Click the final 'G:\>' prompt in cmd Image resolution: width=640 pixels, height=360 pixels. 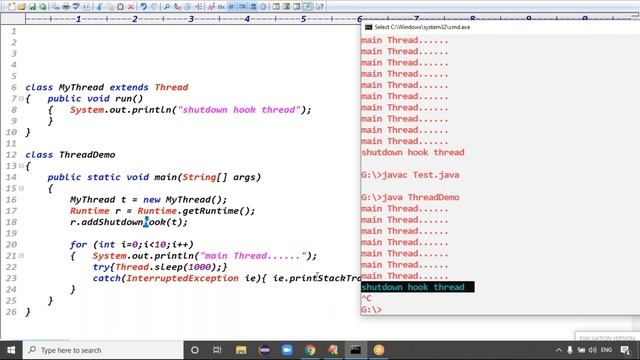pos(371,309)
